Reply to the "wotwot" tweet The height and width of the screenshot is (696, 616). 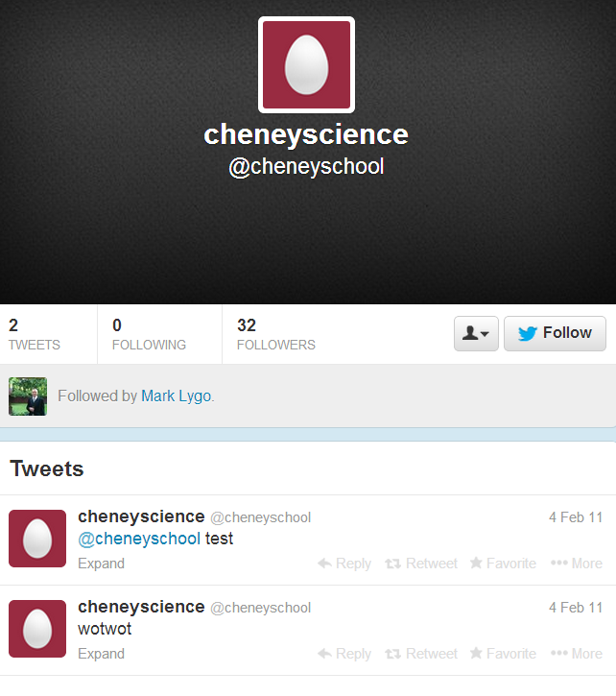point(344,654)
